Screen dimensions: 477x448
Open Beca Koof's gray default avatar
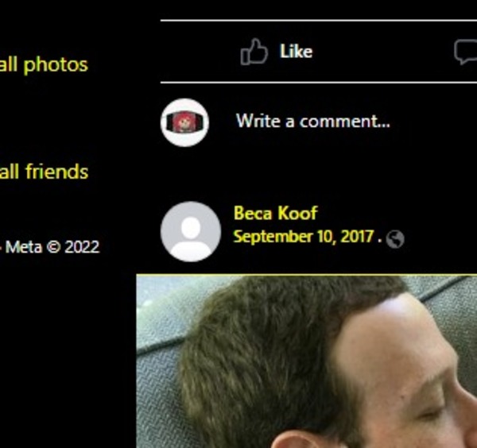pyautogui.click(x=191, y=232)
